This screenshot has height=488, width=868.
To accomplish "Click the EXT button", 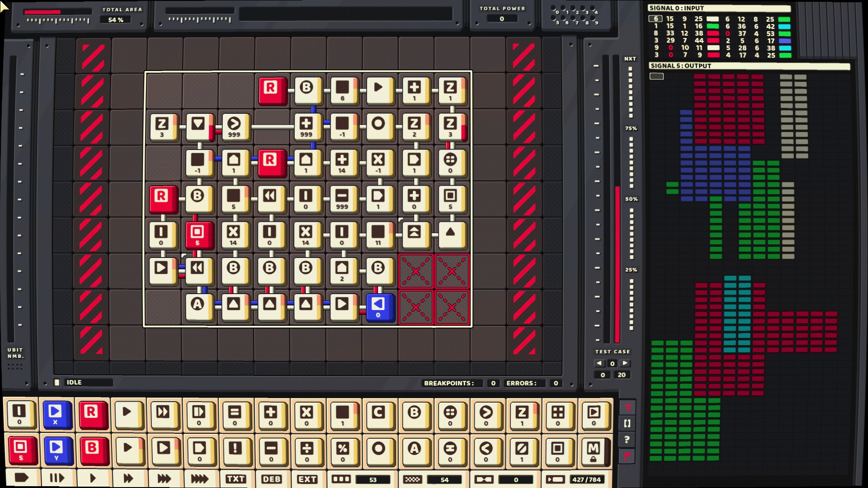I will click(307, 479).
